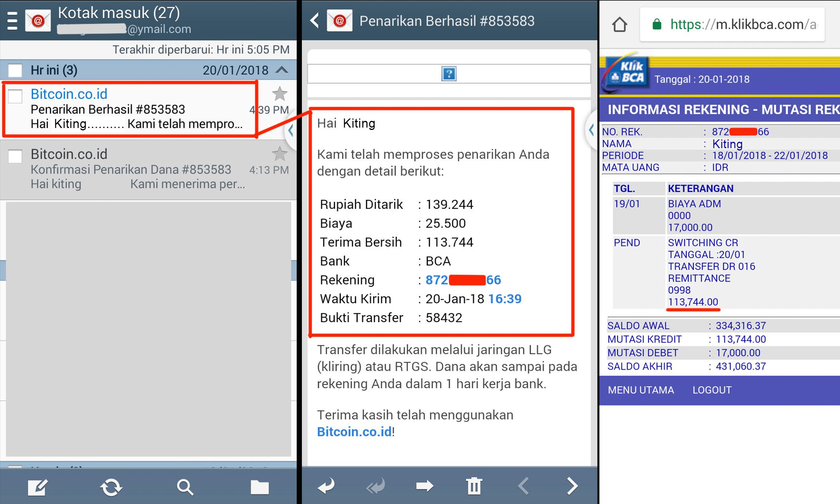840x504 pixels.
Task: Tap the greyed reply-all icon
Action: point(375,486)
